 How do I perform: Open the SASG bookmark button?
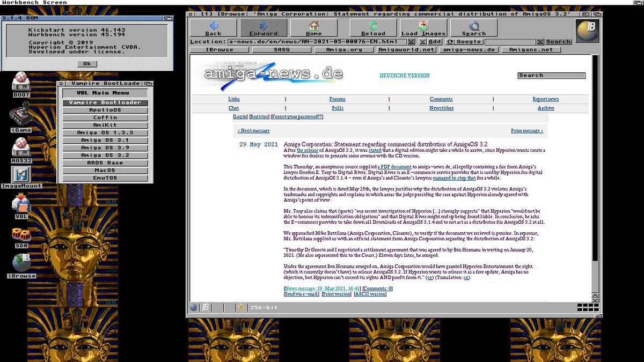click(282, 49)
